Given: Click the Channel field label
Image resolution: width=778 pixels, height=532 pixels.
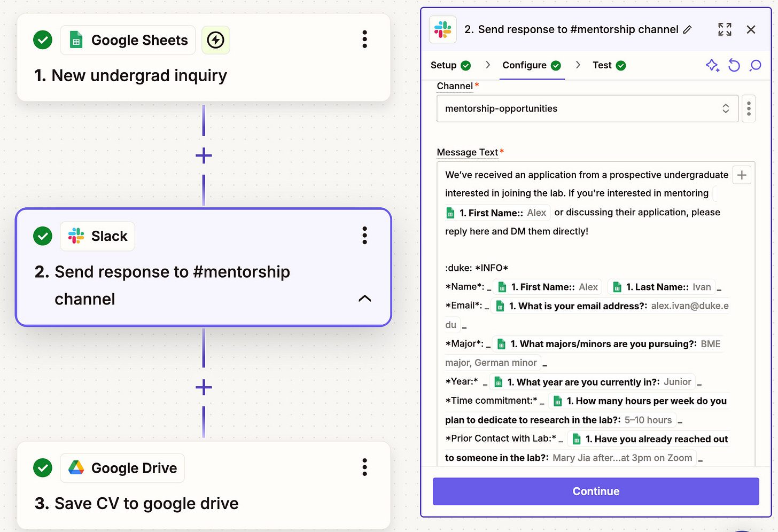Looking at the screenshot, I should 455,86.
